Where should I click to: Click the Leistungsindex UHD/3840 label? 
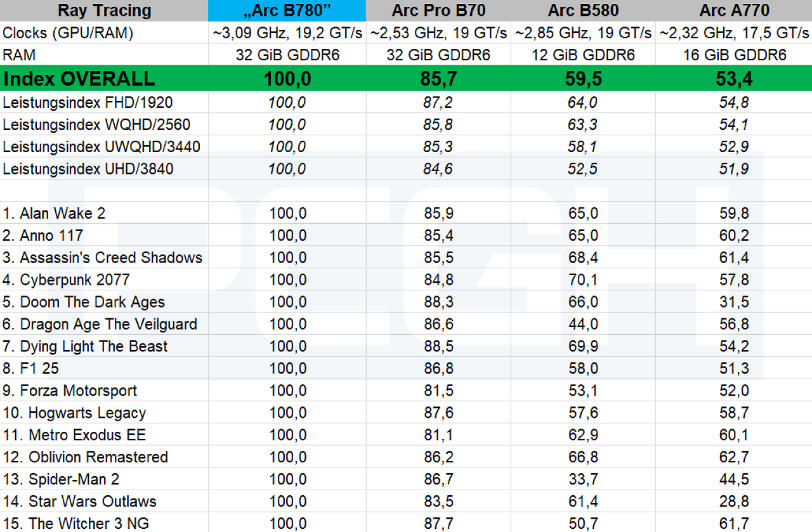click(88, 169)
